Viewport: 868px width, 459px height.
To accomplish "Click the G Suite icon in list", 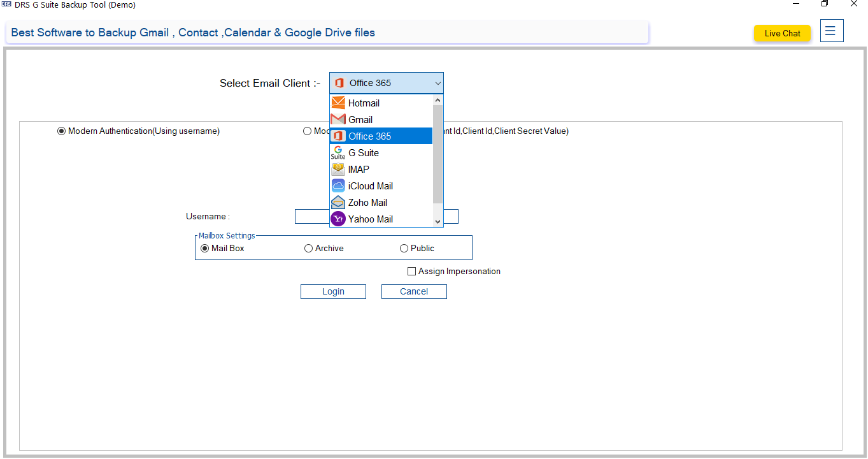I will tap(338, 153).
